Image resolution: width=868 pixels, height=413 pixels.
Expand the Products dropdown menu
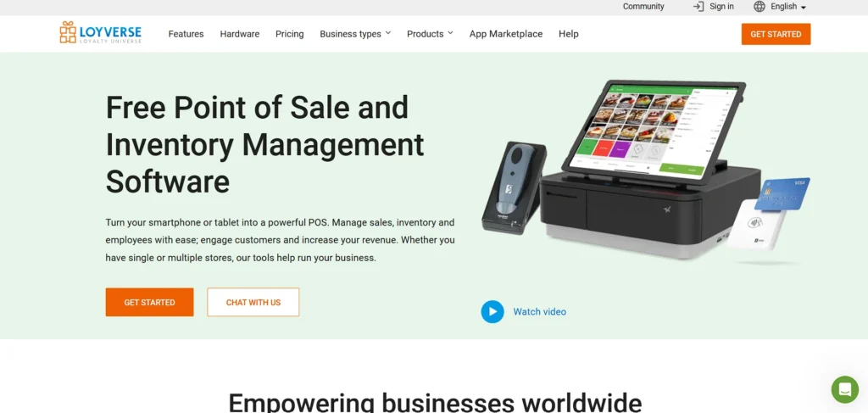[430, 34]
